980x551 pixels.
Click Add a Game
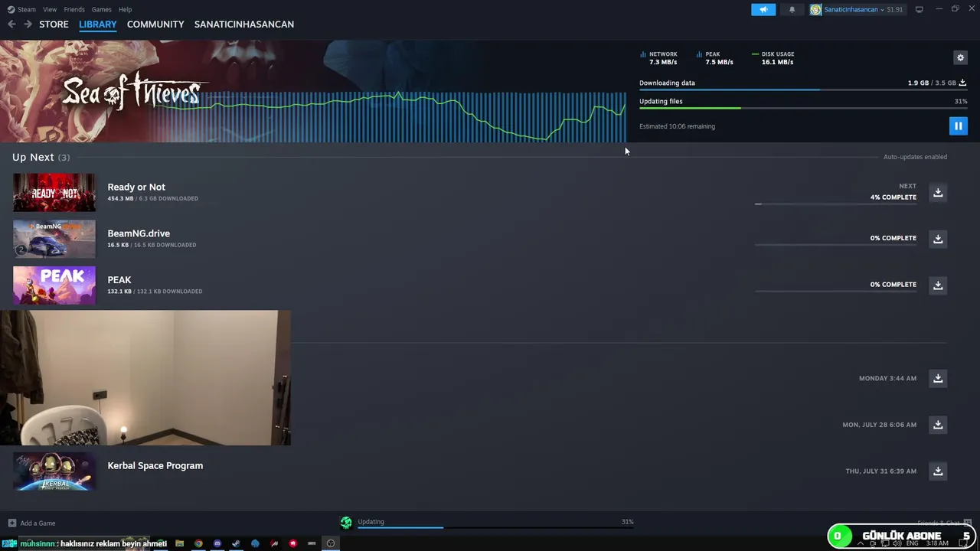[38, 523]
